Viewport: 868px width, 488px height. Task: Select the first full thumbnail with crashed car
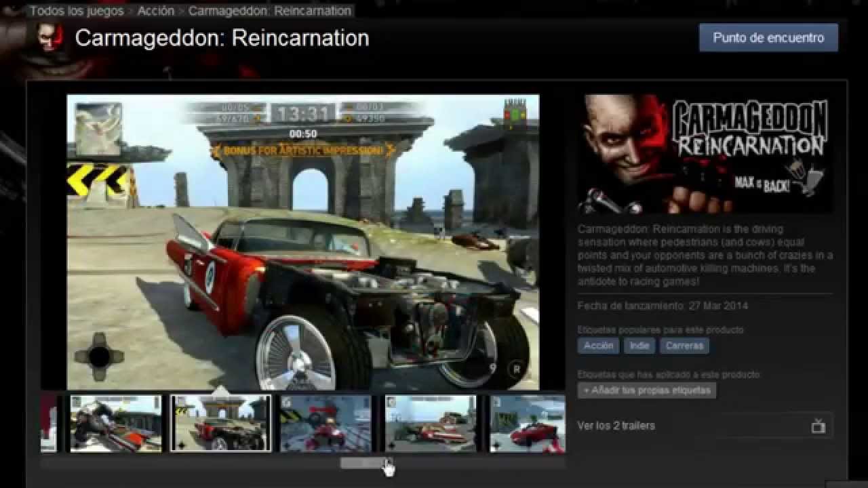[x=116, y=424]
